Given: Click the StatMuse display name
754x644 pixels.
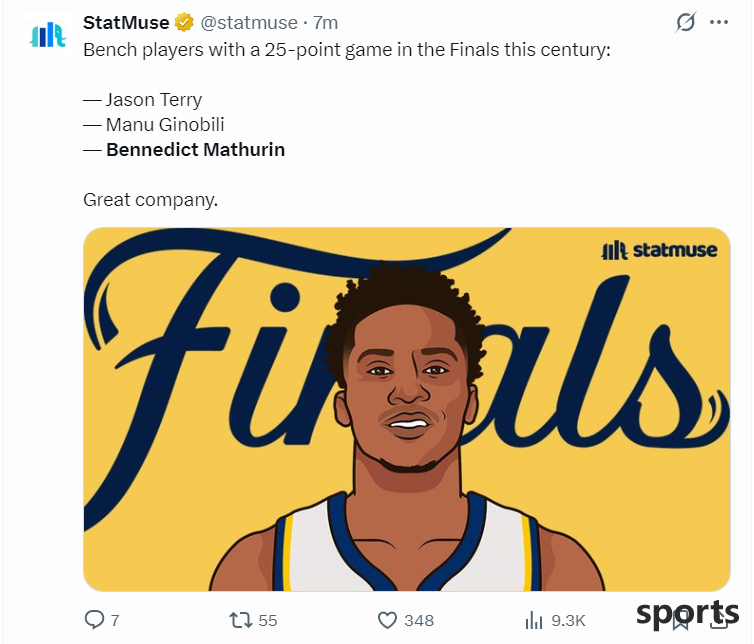Looking at the screenshot, I should (x=126, y=23).
